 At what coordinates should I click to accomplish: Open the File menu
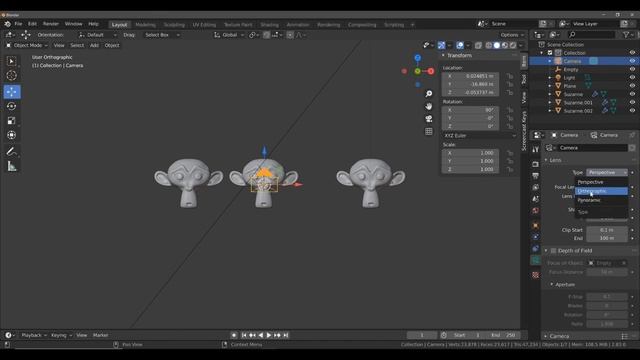point(18,24)
